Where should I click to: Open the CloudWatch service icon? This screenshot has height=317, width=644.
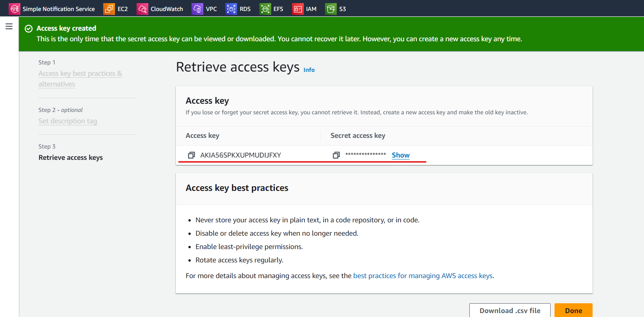point(142,9)
